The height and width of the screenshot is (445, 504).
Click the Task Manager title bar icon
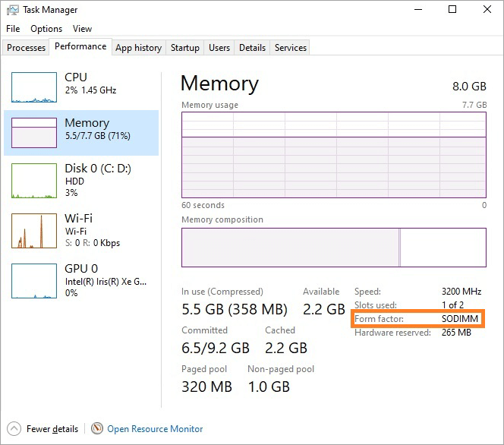pyautogui.click(x=13, y=10)
